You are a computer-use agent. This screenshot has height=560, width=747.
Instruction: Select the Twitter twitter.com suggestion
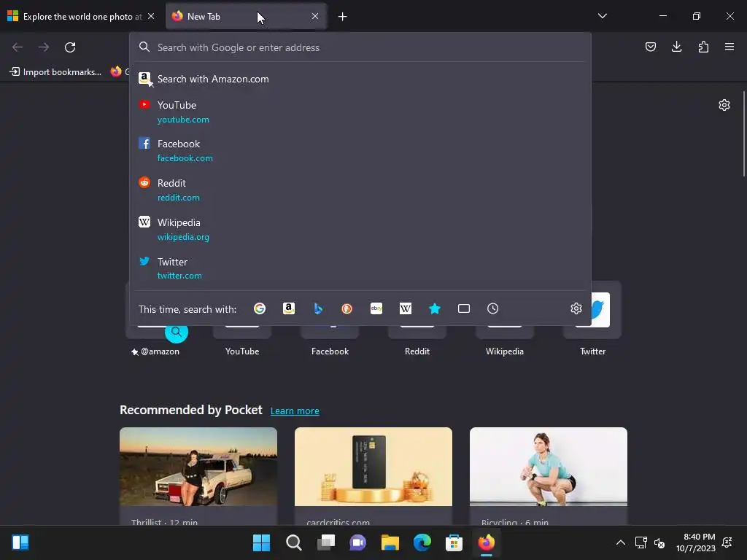[360, 268]
